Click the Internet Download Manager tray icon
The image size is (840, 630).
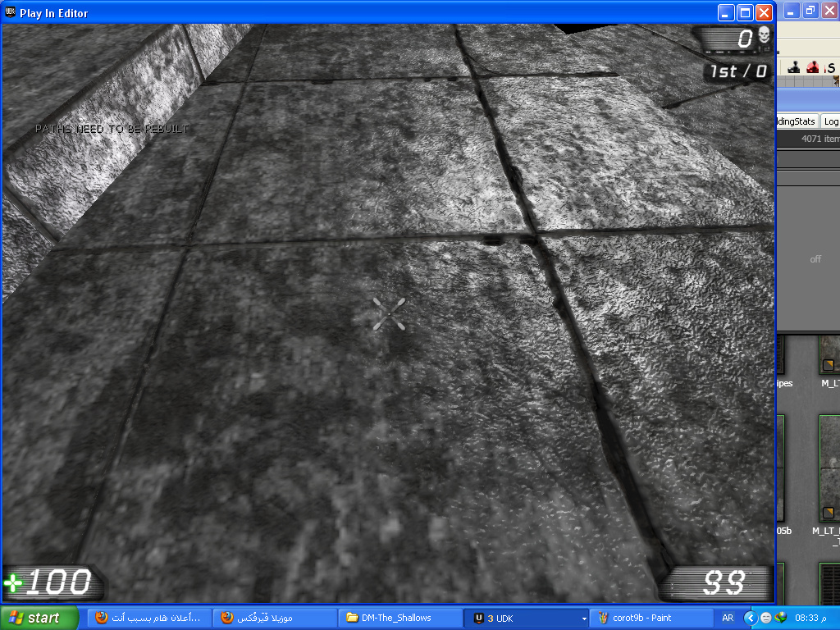click(x=781, y=619)
